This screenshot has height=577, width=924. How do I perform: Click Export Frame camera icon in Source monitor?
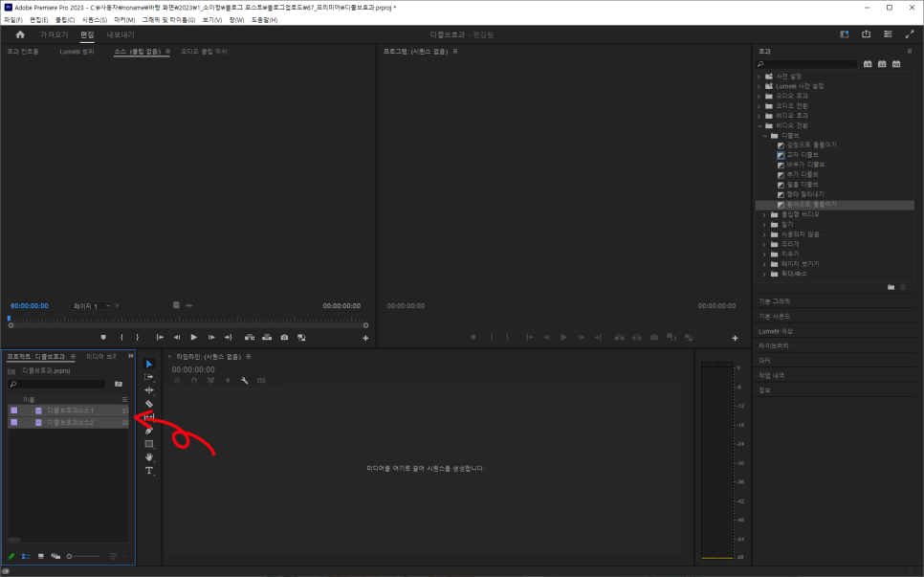284,337
